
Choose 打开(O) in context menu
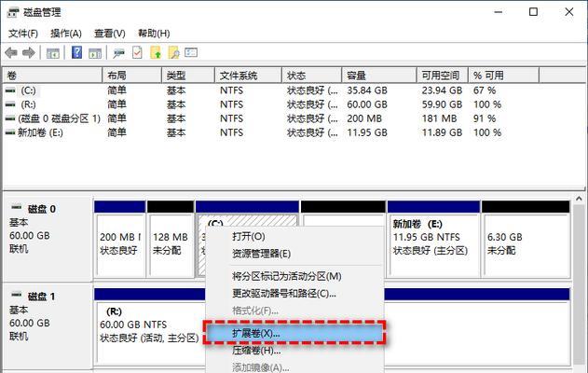click(x=294, y=237)
